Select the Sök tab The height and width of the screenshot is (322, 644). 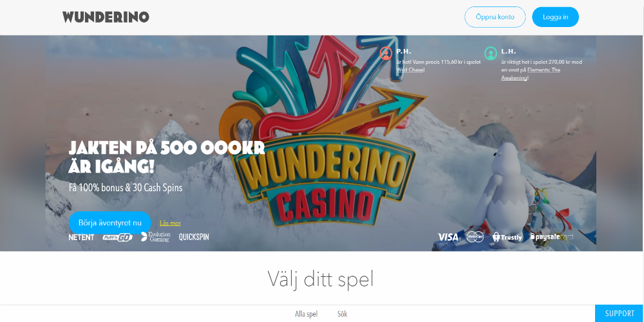[342, 314]
